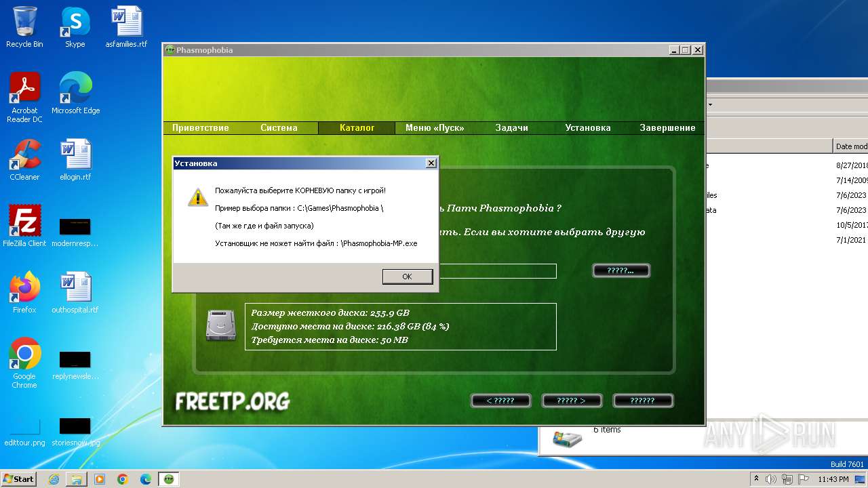The image size is (868, 488).
Task: Open the Firefox desktop shortcut
Action: point(24,293)
